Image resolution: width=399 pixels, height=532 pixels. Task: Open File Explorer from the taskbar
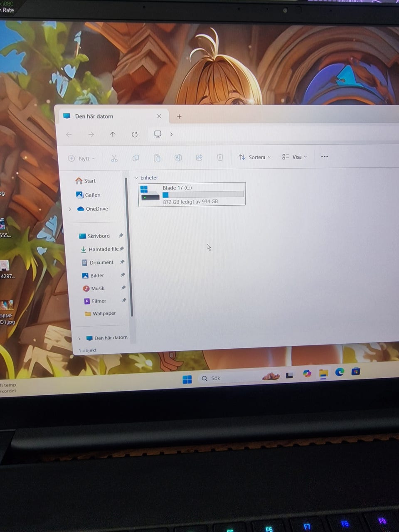(323, 374)
